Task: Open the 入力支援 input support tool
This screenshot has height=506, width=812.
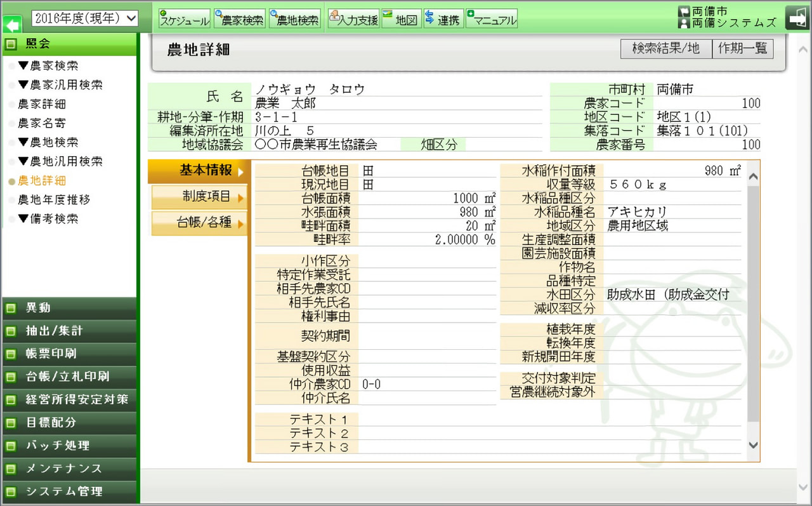Action: 353,19
